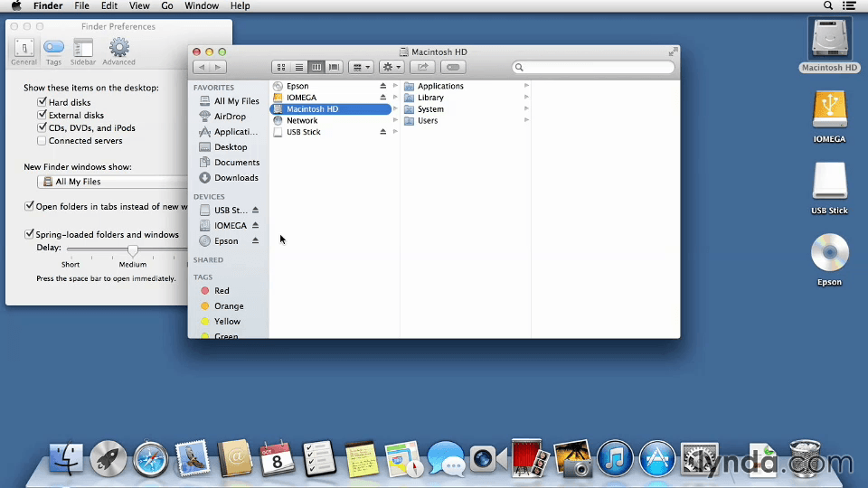Click the spring-loaded Delay slider handle
The width and height of the screenshot is (868, 488).
click(133, 250)
